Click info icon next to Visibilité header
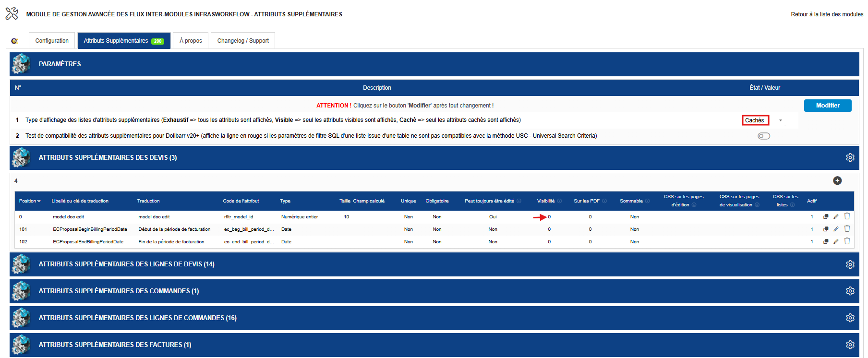 coord(559,201)
